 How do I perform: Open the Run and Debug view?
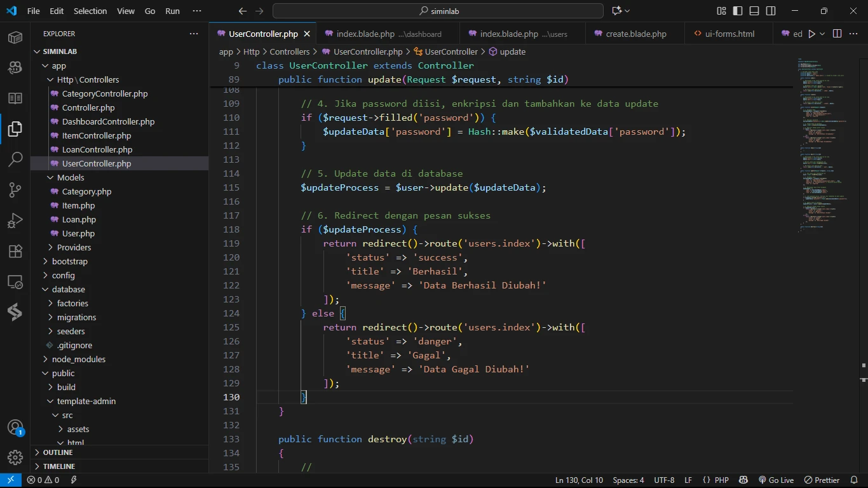tap(15, 220)
